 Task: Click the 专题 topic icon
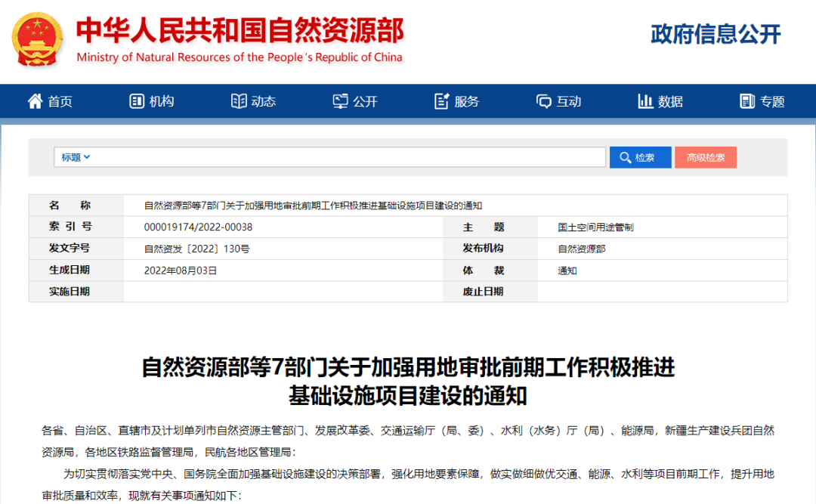pyautogui.click(x=747, y=101)
